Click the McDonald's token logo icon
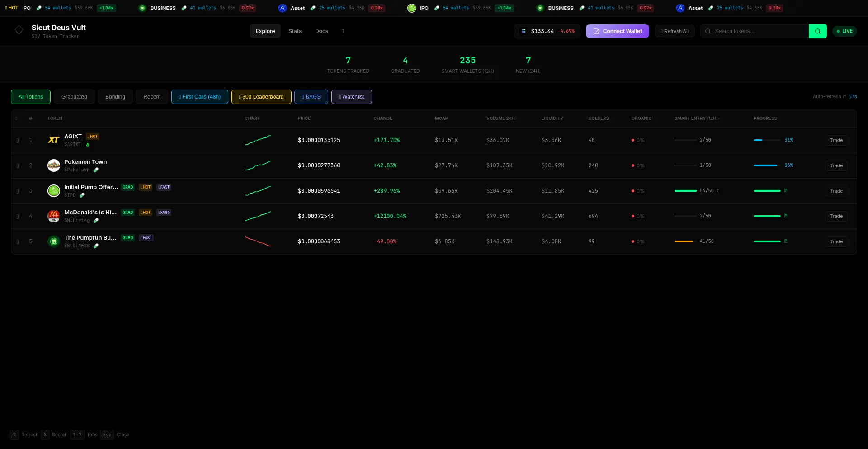The width and height of the screenshot is (868, 449). pyautogui.click(x=54, y=216)
